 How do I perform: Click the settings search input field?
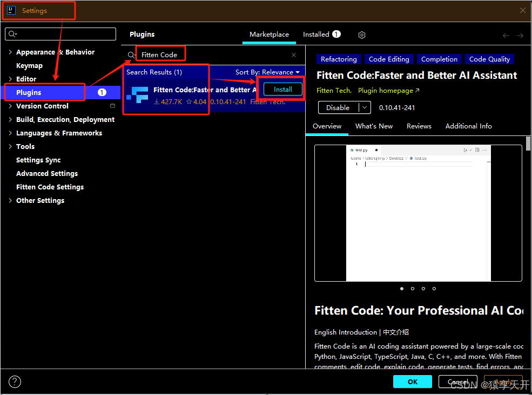(60, 34)
